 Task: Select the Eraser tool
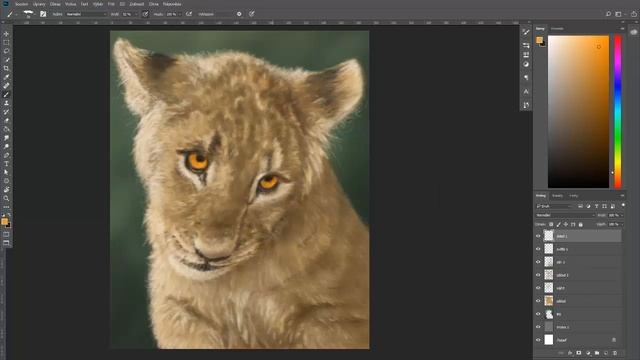click(6, 120)
